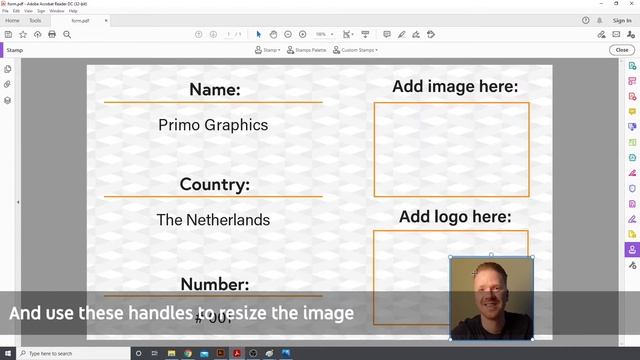Close the form.pdf tab
This screenshot has width=640, height=360.
click(x=106, y=20)
